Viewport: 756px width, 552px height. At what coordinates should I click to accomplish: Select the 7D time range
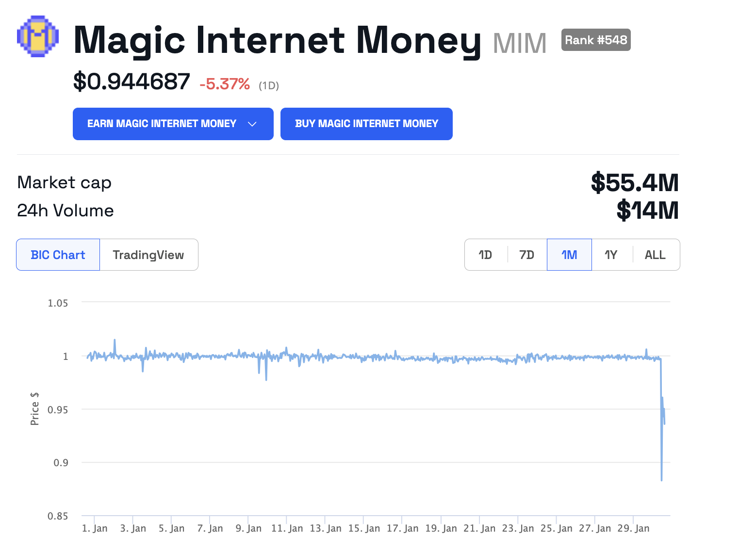click(526, 255)
